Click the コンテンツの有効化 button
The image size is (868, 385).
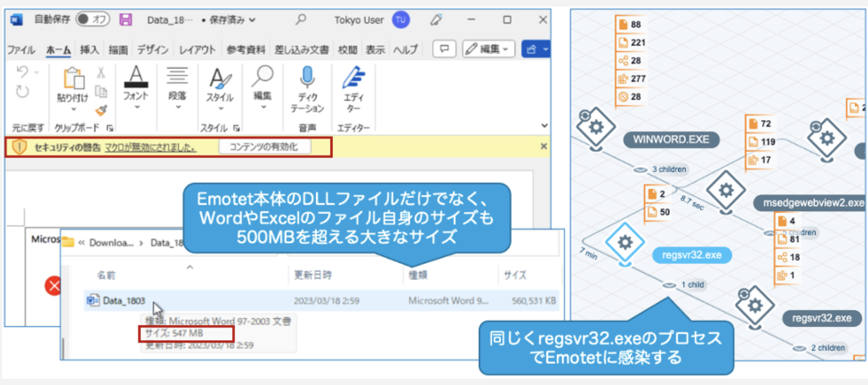[264, 147]
